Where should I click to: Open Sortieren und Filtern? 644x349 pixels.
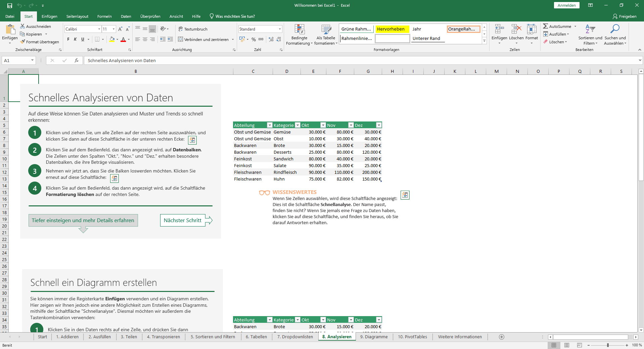click(x=590, y=35)
